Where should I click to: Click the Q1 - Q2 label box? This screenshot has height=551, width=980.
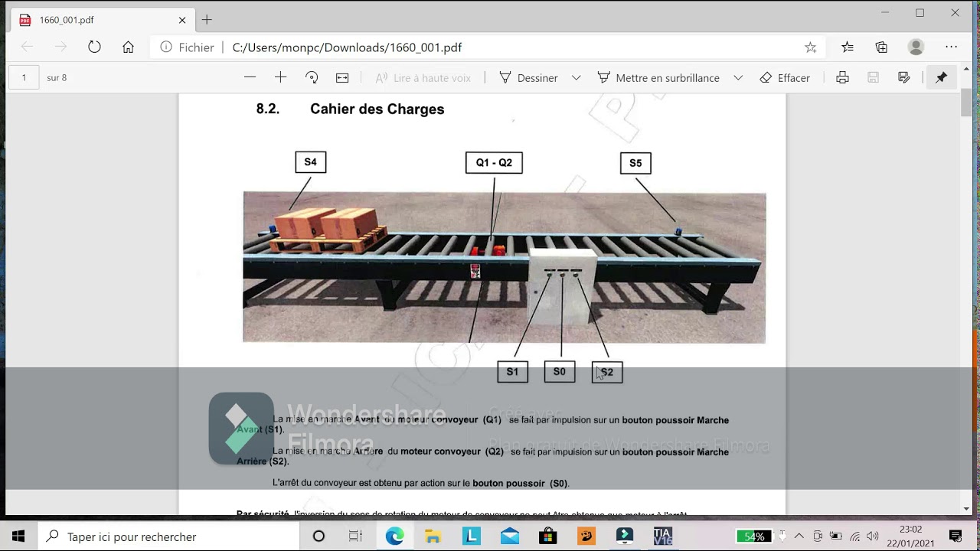tap(494, 163)
